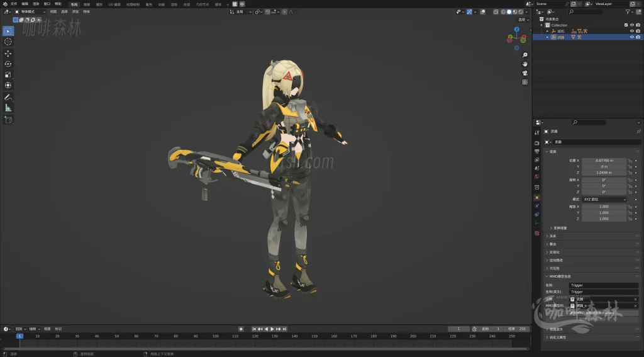Viewport: 644px width, 357px height.
Task: Open the File menu
Action: (x=14, y=4)
